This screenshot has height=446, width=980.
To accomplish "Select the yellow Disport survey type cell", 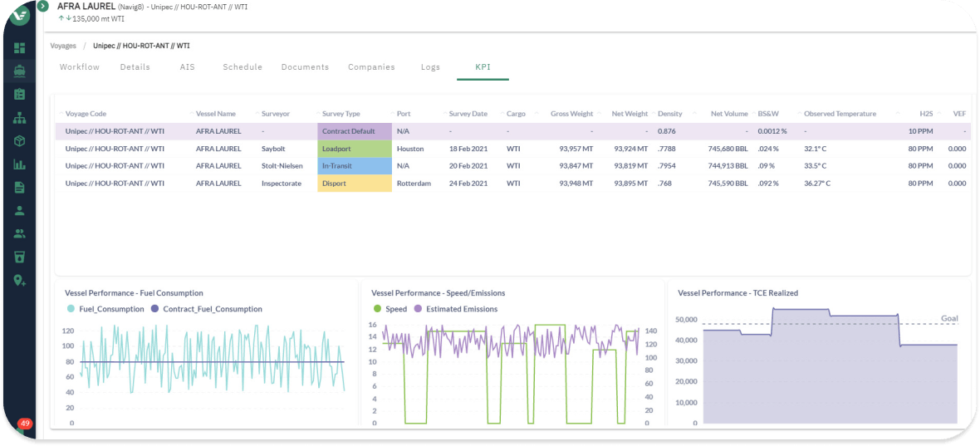I will (355, 184).
